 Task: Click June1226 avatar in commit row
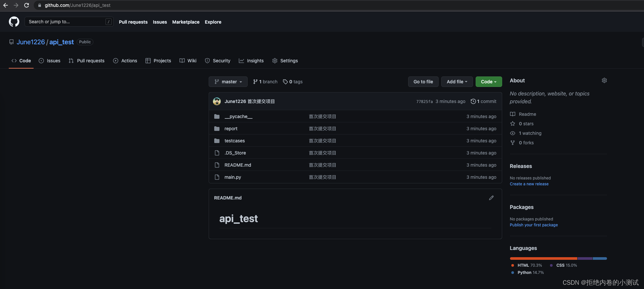217,101
